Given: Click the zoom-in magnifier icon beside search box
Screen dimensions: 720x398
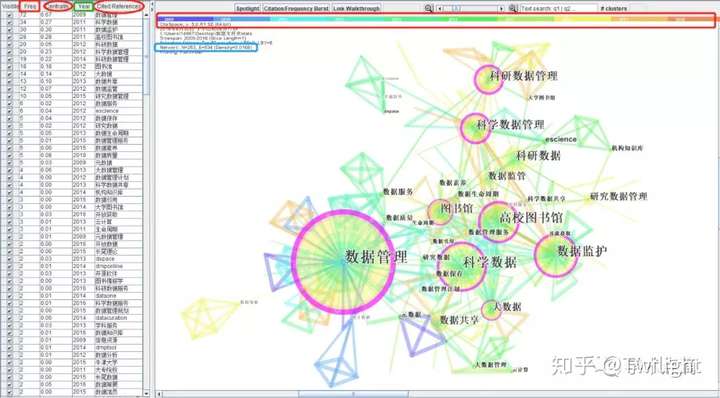Looking at the screenshot, I should 513,8.
